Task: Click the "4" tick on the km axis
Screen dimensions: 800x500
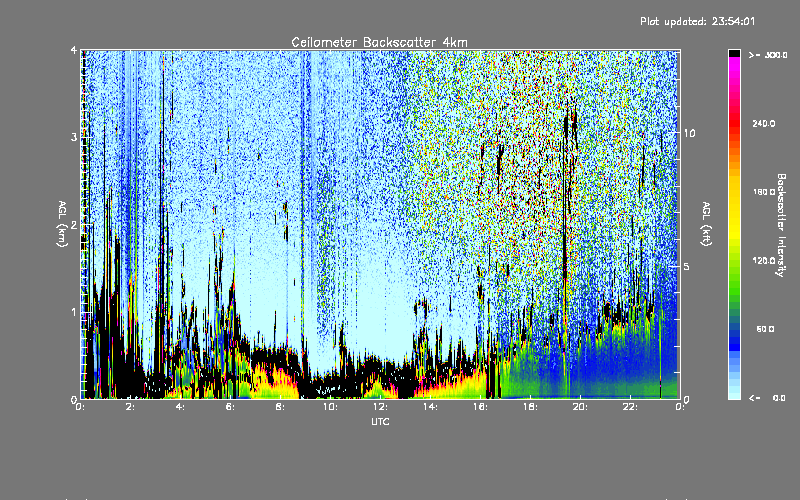Action: click(x=74, y=50)
